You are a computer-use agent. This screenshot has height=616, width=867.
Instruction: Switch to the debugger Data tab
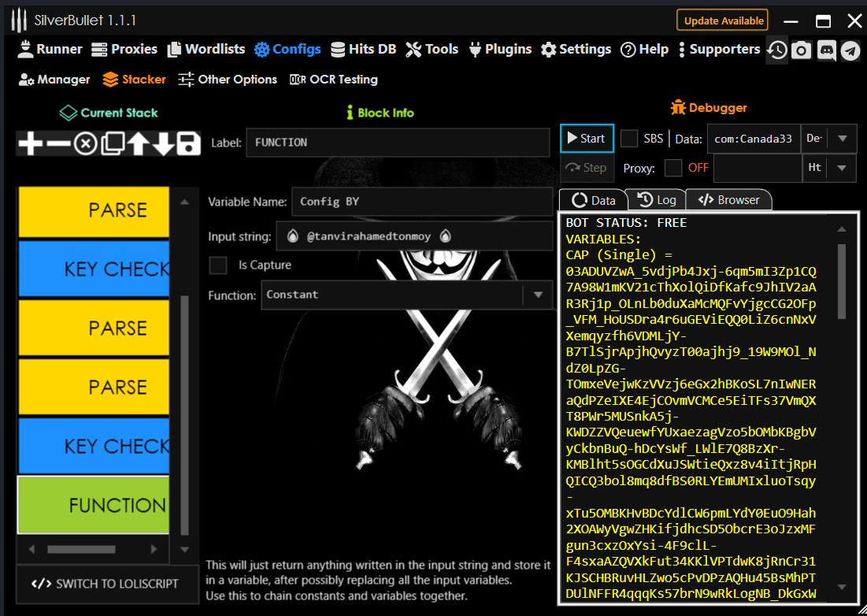pos(593,200)
